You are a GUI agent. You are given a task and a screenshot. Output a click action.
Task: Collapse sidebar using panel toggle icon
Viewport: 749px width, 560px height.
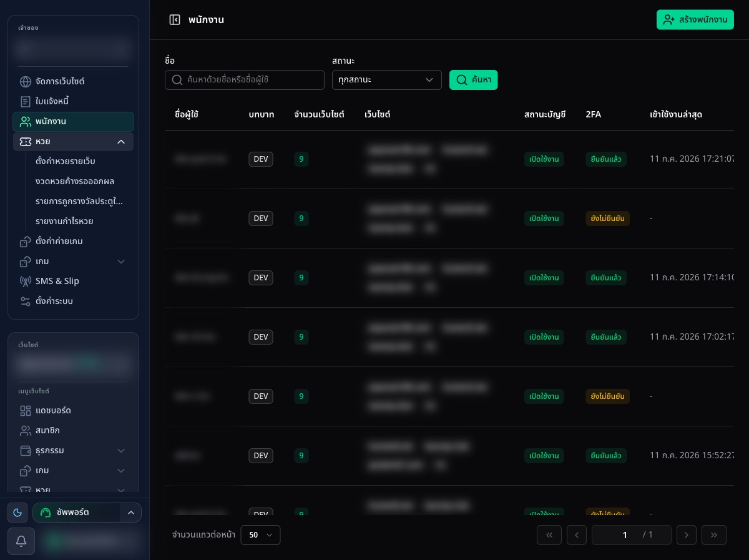175,20
